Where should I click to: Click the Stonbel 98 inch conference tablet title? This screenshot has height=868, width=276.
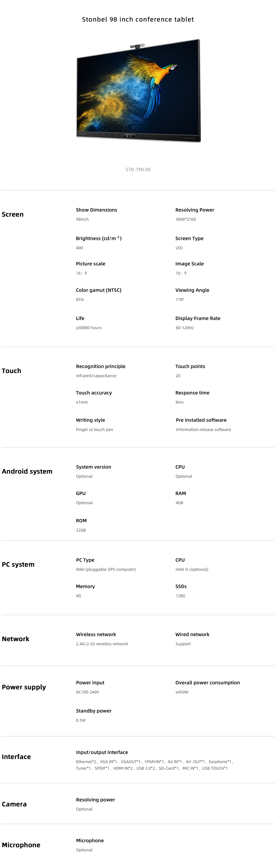coord(138,20)
